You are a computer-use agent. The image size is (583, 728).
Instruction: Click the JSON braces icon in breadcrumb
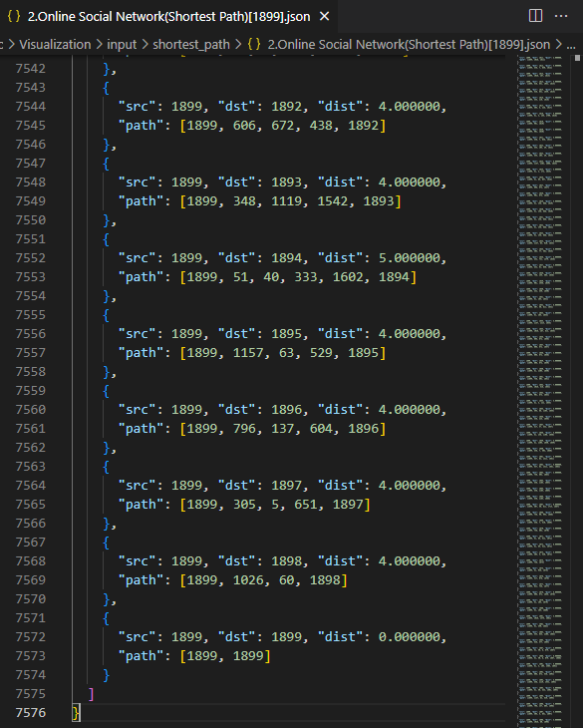[254, 45]
